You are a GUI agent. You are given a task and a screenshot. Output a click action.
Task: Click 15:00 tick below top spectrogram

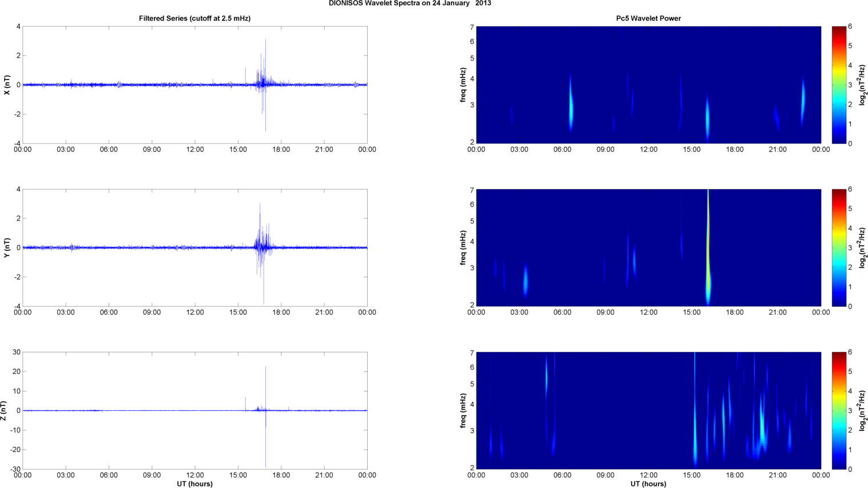coord(692,150)
